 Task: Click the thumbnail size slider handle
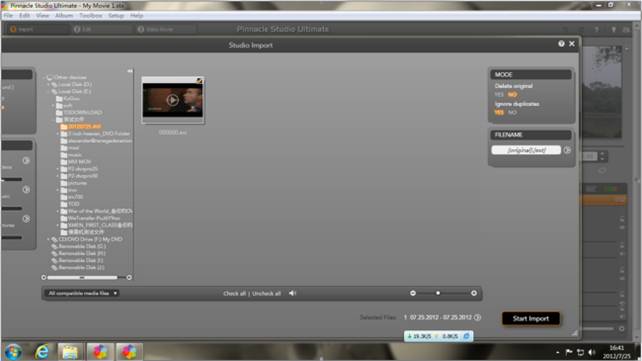(x=438, y=293)
